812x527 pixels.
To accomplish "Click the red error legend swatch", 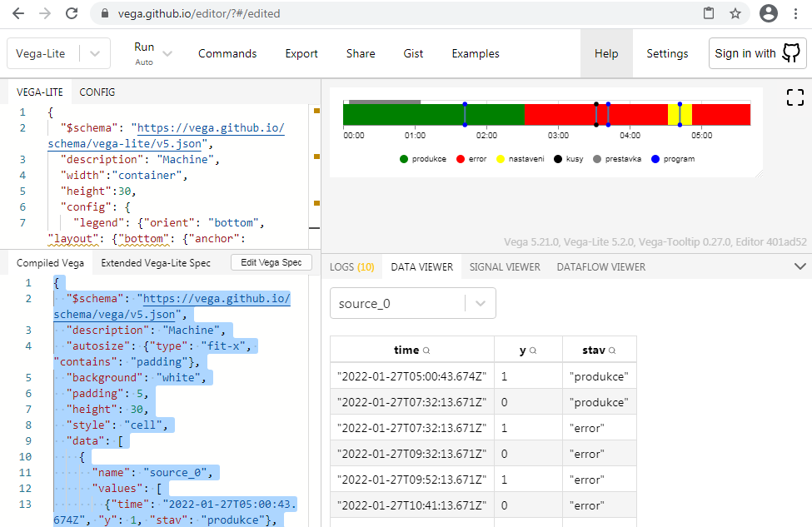I will [461, 159].
